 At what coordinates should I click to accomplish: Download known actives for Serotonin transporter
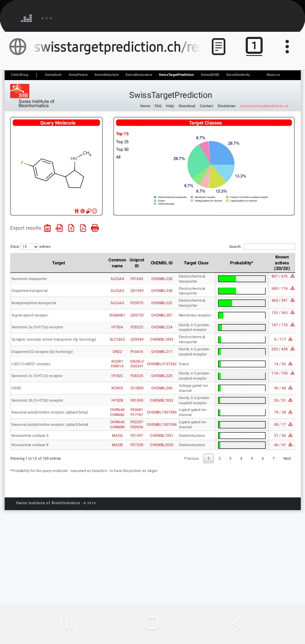click(292, 276)
